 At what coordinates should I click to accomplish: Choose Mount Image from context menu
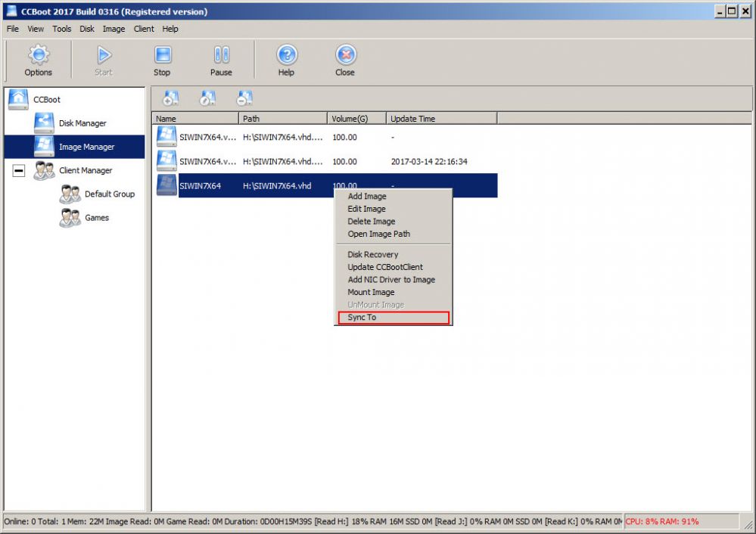[x=394, y=292]
